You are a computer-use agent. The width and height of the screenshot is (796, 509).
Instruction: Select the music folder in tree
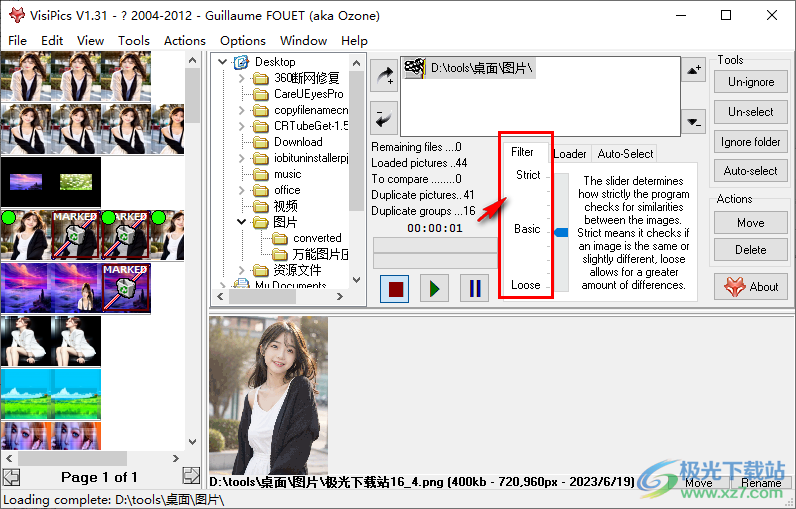coord(287,174)
